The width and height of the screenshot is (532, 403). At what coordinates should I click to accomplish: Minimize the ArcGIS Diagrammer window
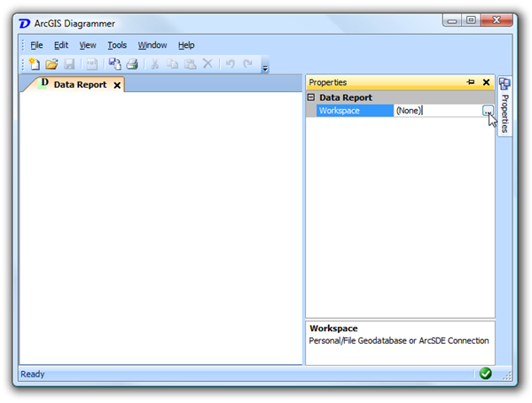click(x=452, y=20)
